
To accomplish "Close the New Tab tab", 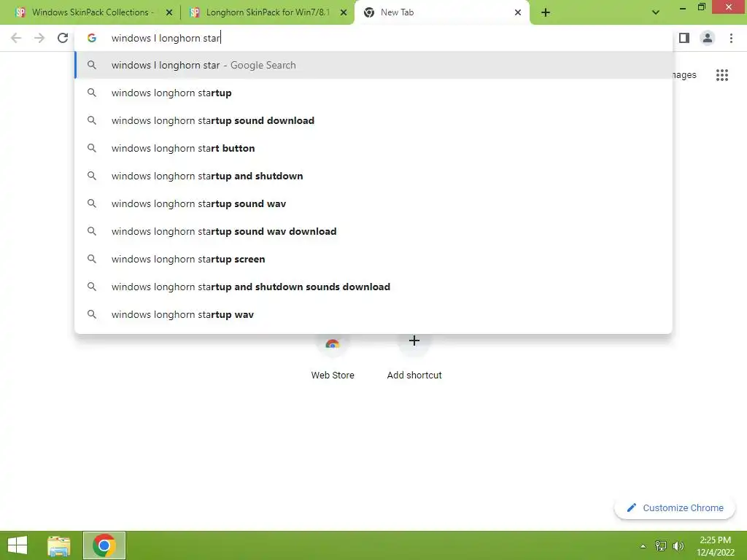I will tap(518, 12).
